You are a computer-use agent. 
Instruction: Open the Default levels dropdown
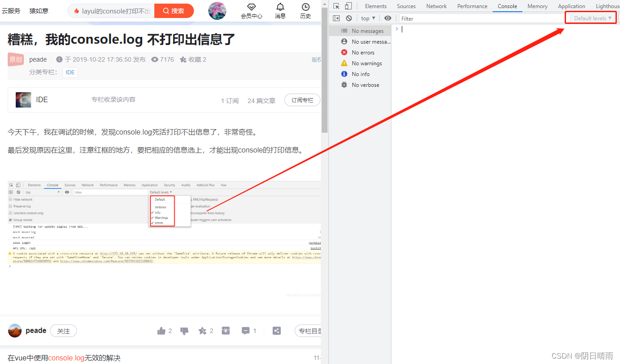(593, 18)
